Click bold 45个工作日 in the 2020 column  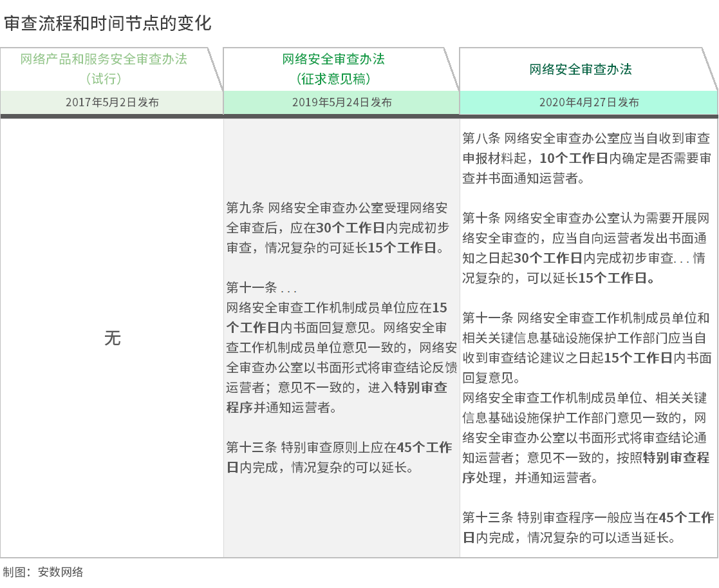tap(686, 517)
